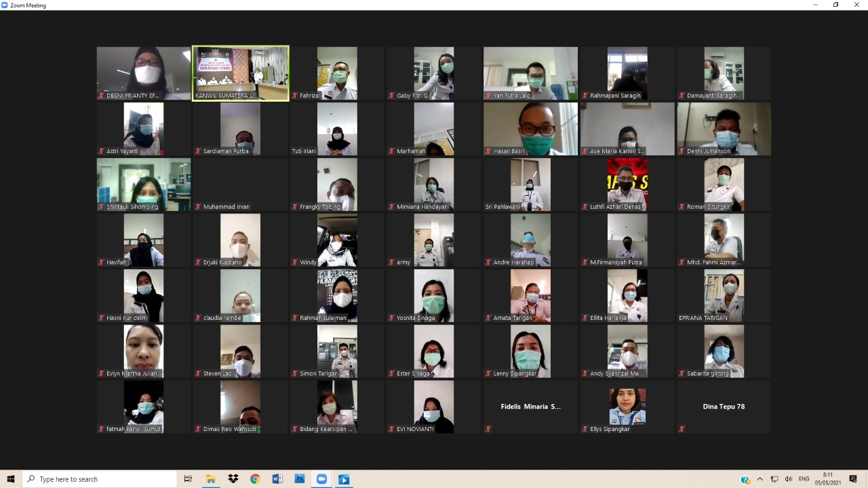Click muted mic icon next to Muhammad Irvan
This screenshot has width=868, height=488.
click(x=198, y=207)
